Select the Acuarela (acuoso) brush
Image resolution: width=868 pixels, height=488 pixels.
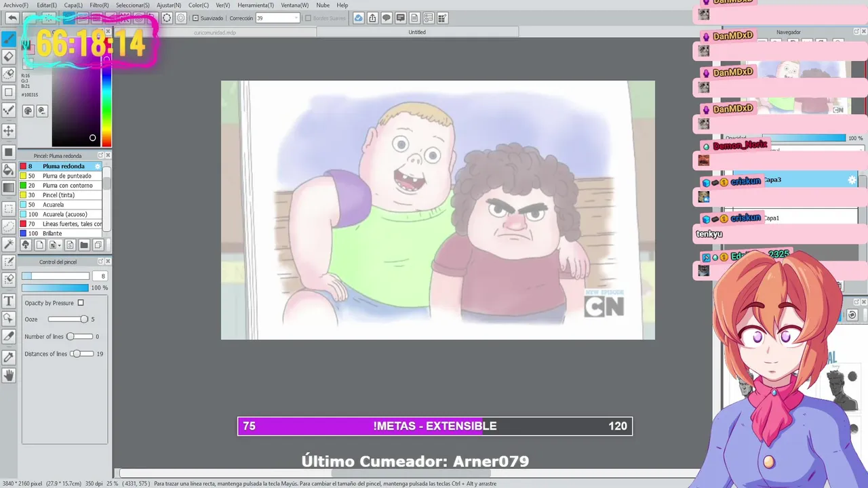(x=60, y=214)
